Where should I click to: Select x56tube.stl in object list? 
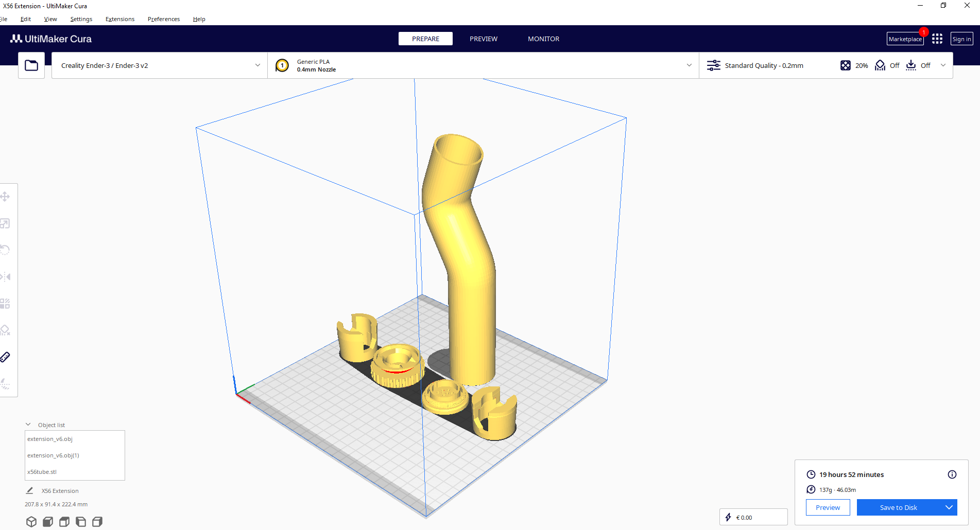[42, 472]
